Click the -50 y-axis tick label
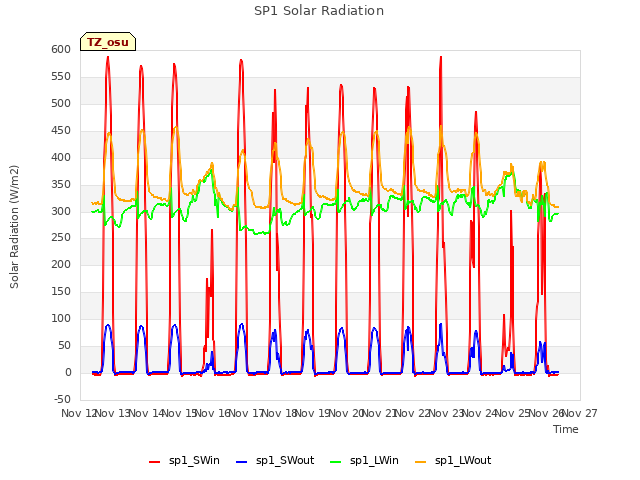The image size is (640, 480). (x=62, y=399)
